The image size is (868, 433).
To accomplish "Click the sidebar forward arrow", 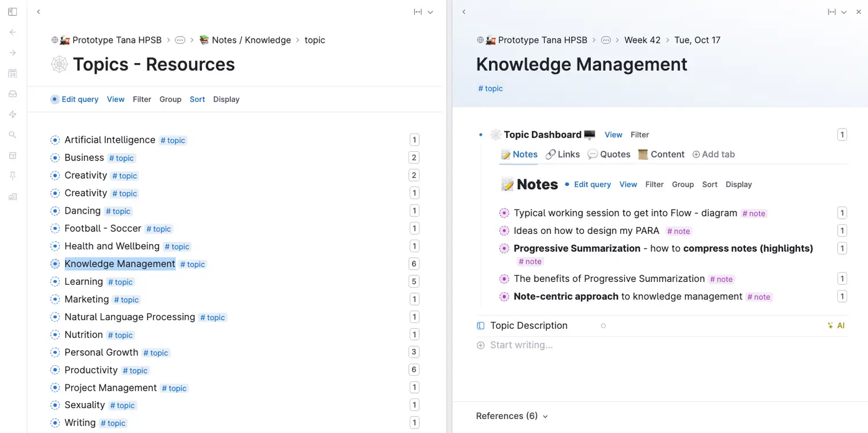I will 13,53.
